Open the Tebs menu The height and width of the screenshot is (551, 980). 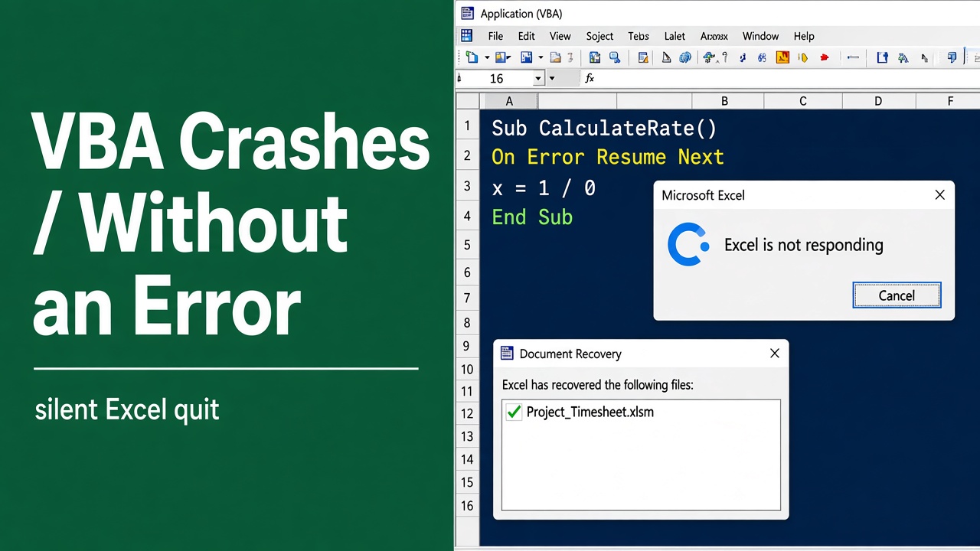[x=638, y=36]
